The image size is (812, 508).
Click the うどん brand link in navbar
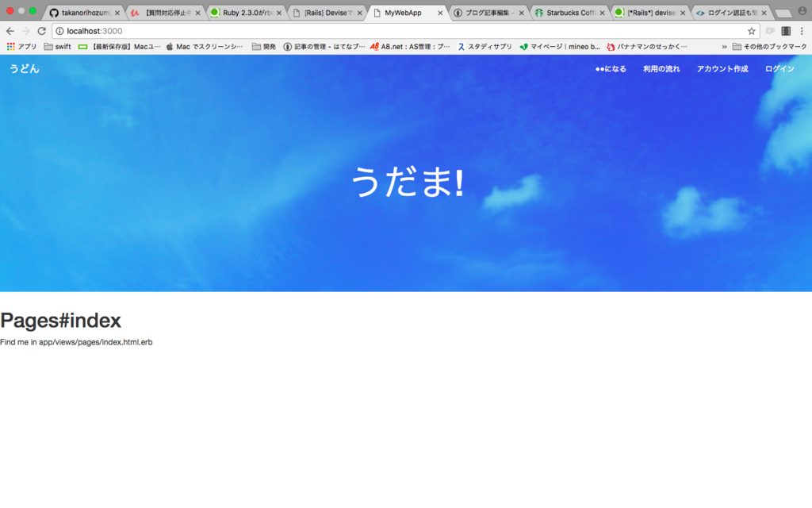click(25, 68)
